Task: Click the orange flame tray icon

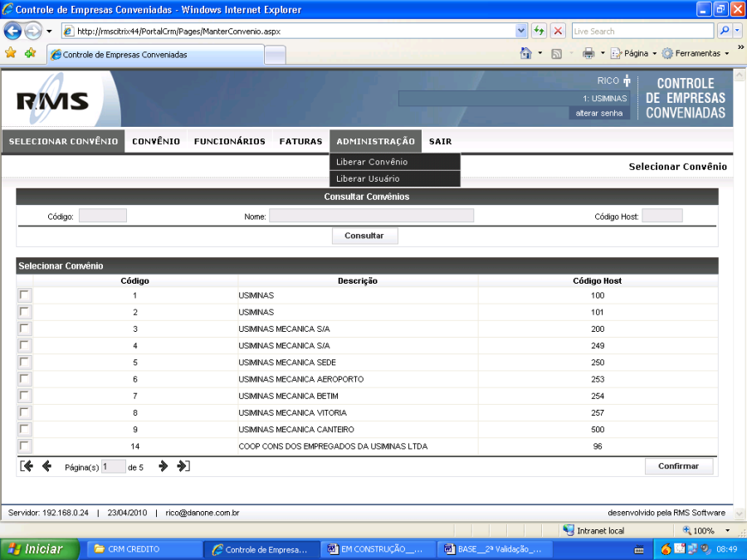Action: [666, 549]
